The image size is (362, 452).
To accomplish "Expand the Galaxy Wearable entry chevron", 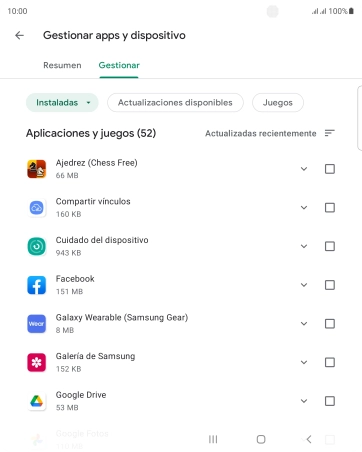I will pyautogui.click(x=304, y=324).
